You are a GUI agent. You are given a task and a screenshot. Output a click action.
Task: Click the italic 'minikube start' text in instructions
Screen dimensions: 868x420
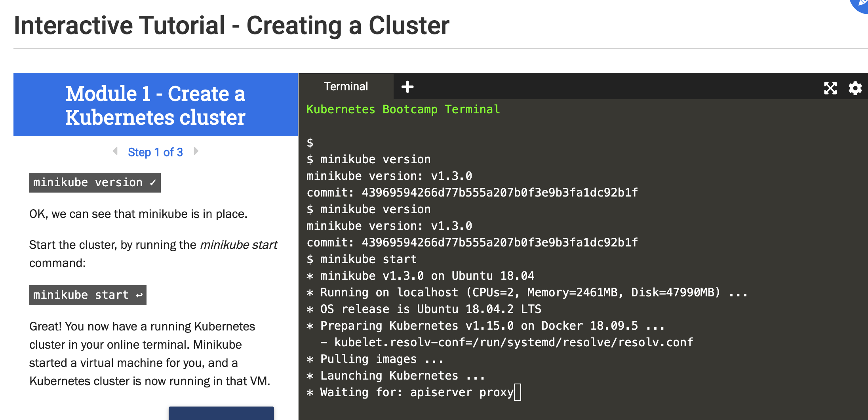[239, 245]
